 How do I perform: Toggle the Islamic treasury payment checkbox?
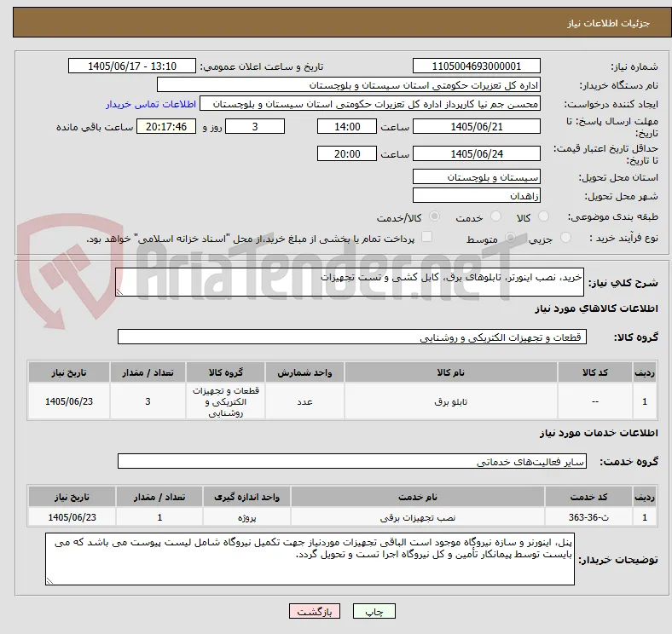(427, 237)
